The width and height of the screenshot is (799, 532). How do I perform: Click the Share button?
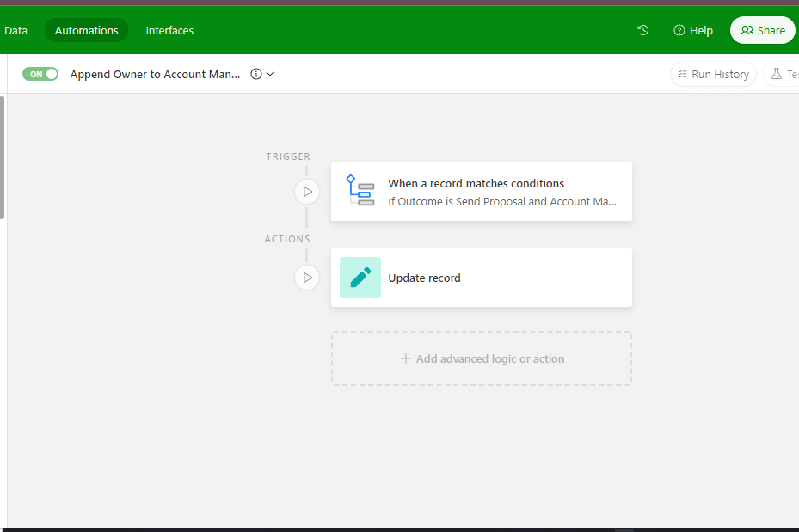(763, 30)
